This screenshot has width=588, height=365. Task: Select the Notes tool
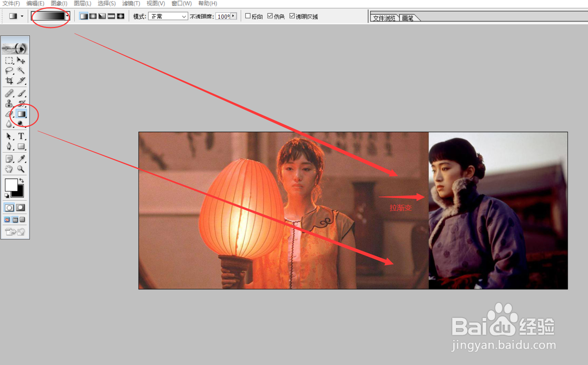coord(9,159)
